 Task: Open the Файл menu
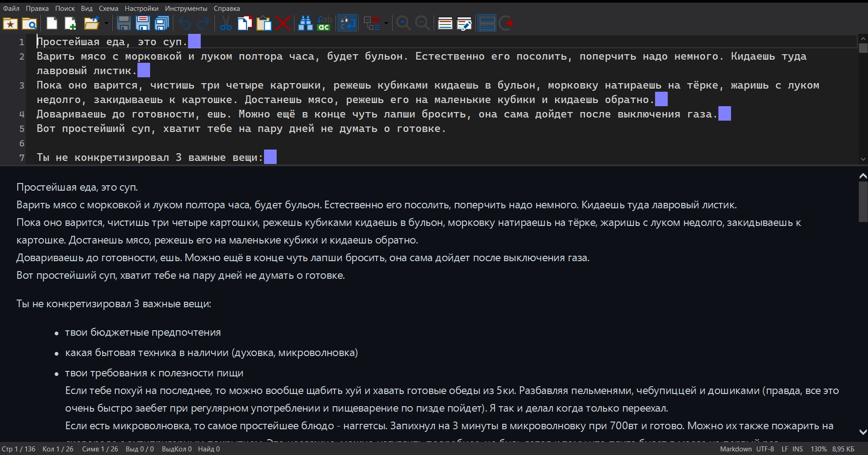pyautogui.click(x=11, y=9)
